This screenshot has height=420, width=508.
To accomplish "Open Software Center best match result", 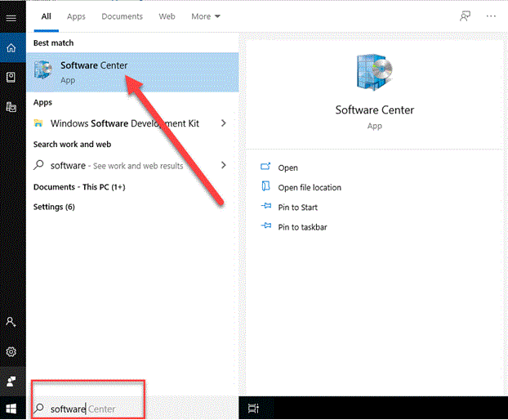I will [x=132, y=72].
